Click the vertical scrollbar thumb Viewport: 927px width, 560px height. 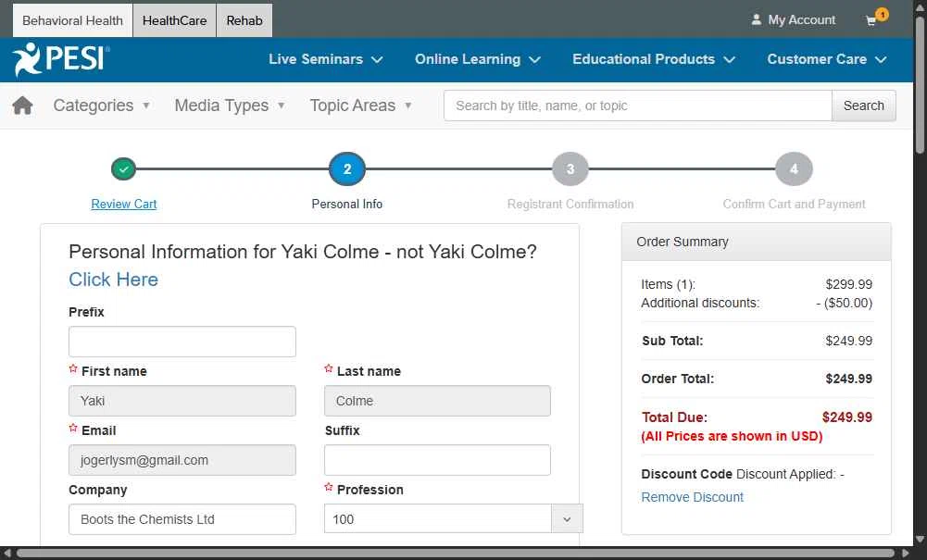point(920,86)
